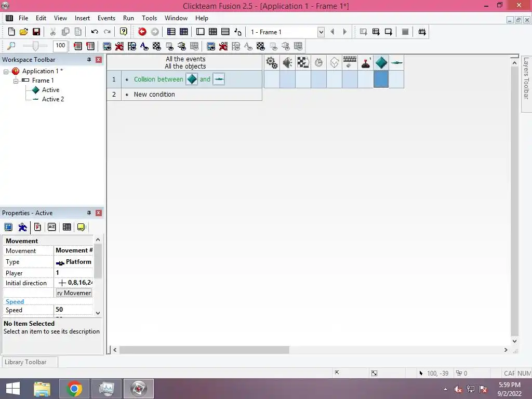Pin the Properties panel

[x=89, y=213]
